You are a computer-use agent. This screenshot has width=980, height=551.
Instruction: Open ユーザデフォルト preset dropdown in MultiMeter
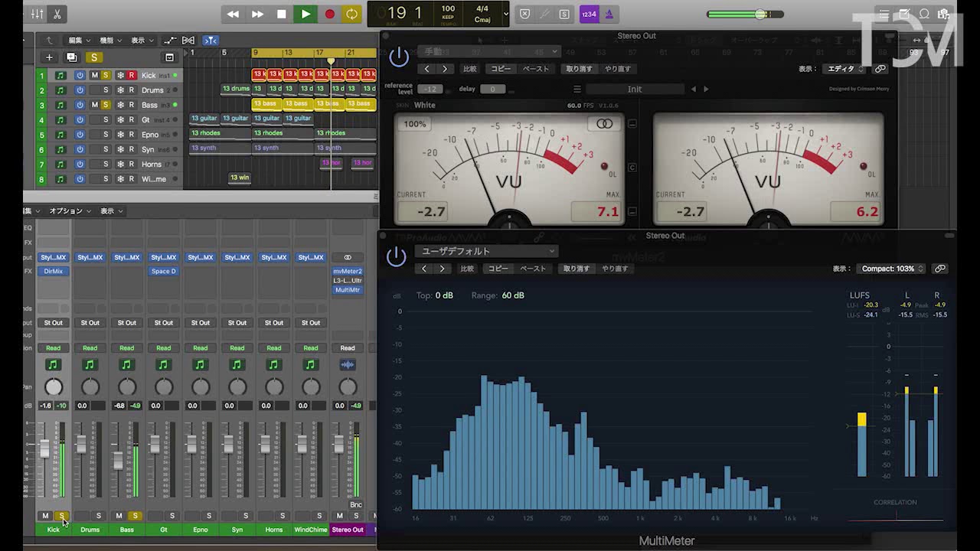pos(486,251)
